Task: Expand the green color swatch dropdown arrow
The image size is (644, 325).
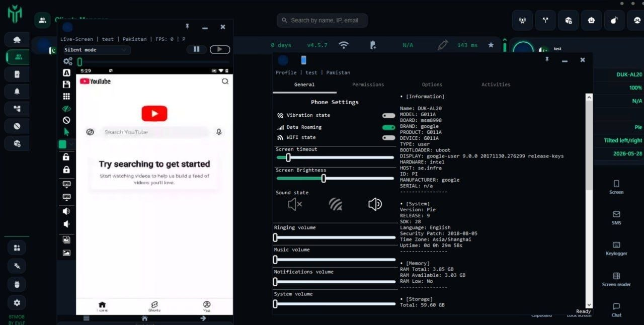Action: (x=72, y=144)
